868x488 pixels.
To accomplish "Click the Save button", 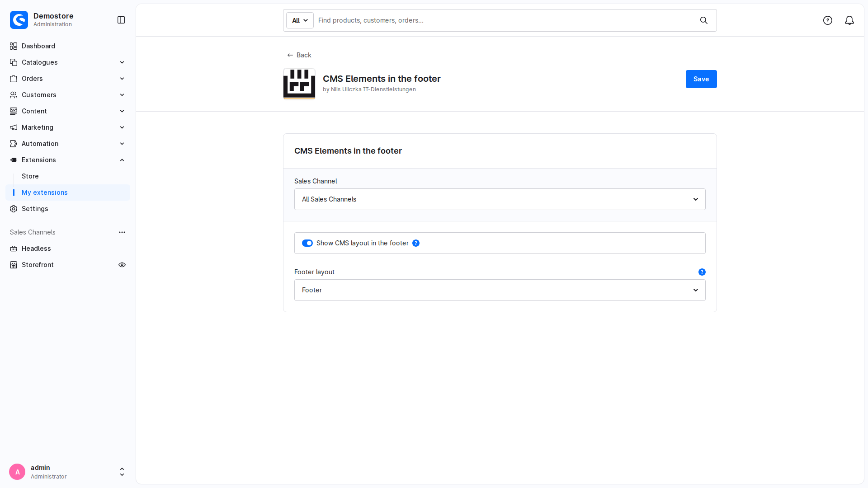I will (x=701, y=79).
